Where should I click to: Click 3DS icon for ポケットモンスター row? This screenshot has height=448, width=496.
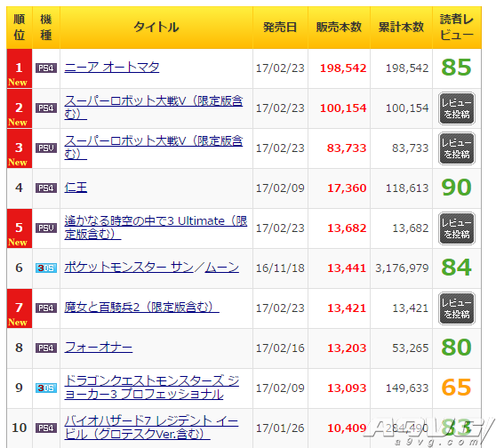46,268
